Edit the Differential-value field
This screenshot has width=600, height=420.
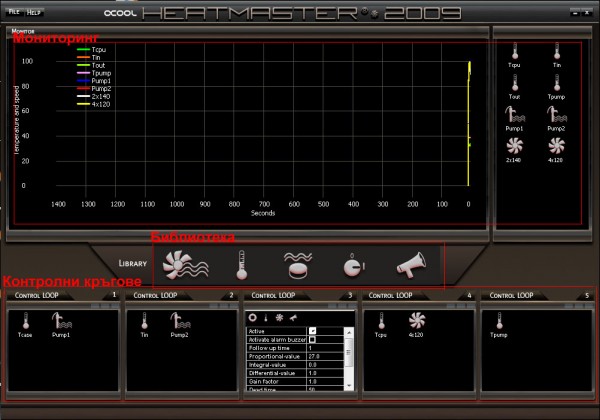point(325,373)
